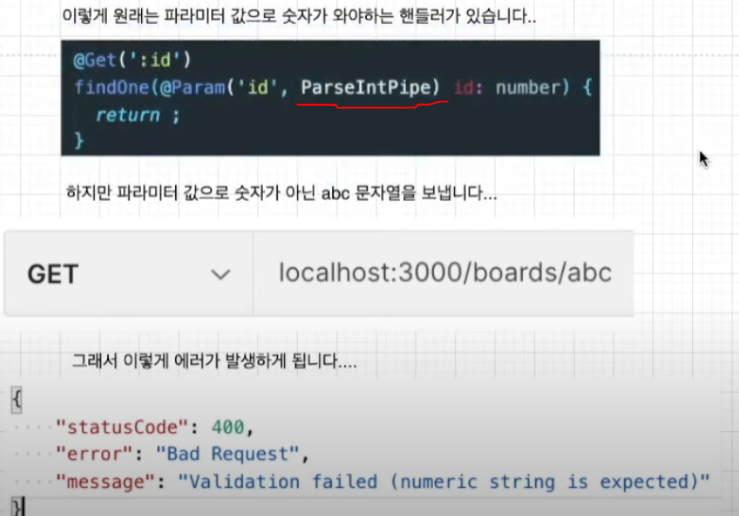Viewport: 739px width, 516px height.
Task: Click the chevron next to GET
Action: click(x=221, y=274)
